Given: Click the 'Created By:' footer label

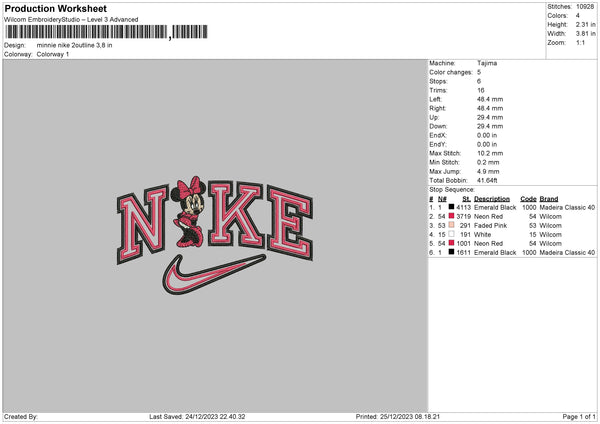Looking at the screenshot, I should coord(21,417).
